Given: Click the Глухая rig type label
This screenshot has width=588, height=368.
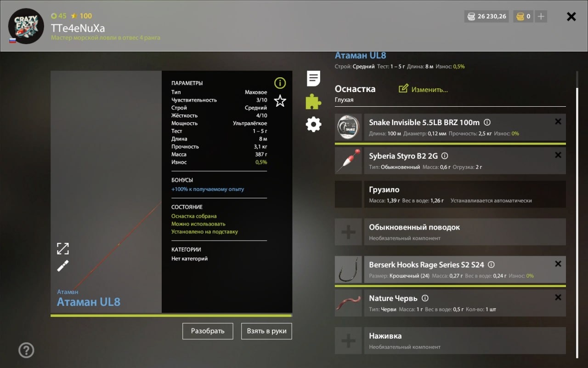Looking at the screenshot, I should click(x=344, y=100).
